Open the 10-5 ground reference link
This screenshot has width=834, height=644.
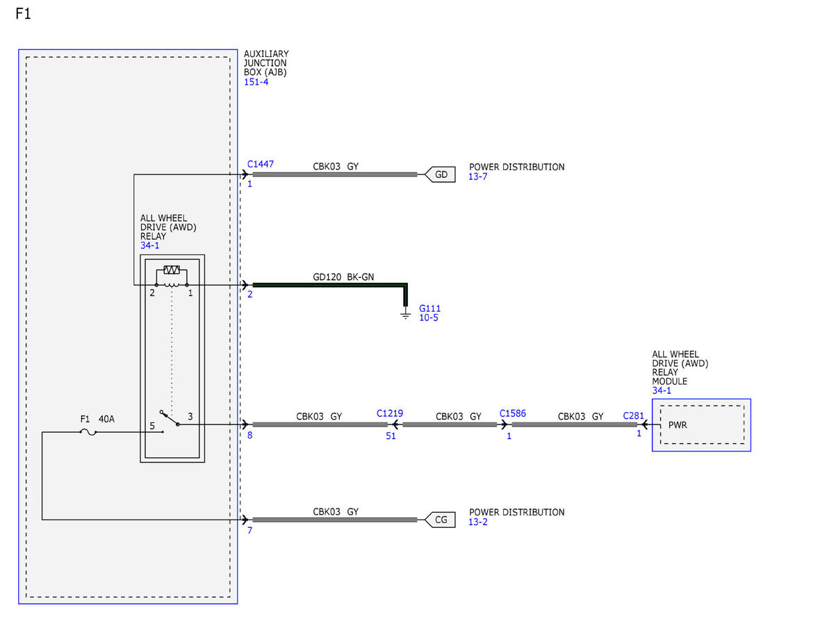428,318
